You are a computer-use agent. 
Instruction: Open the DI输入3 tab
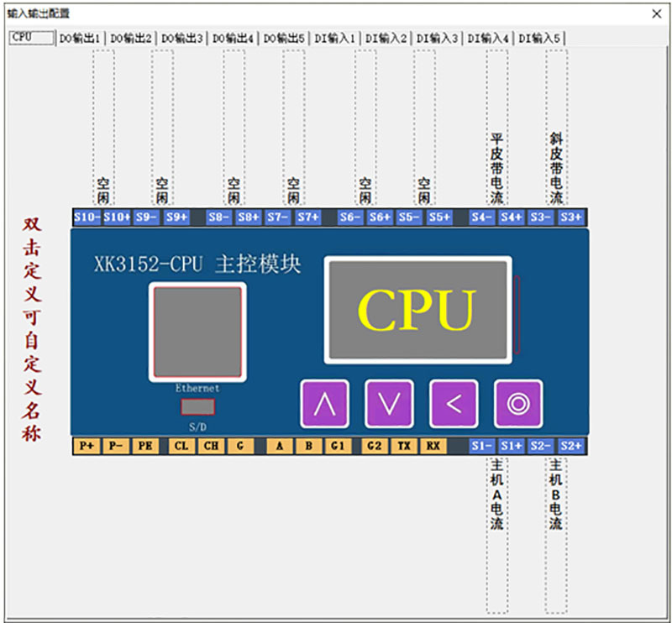(x=437, y=39)
